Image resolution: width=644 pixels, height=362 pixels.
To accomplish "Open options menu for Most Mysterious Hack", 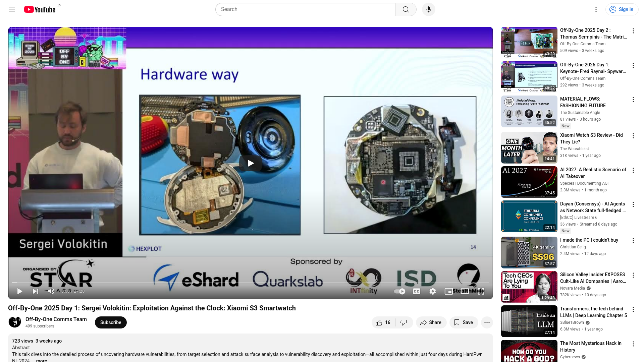I will pos(633,344).
